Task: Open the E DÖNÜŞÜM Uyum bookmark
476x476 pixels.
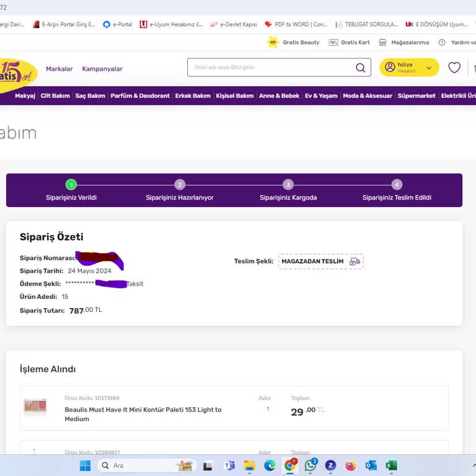Action: 437,24
